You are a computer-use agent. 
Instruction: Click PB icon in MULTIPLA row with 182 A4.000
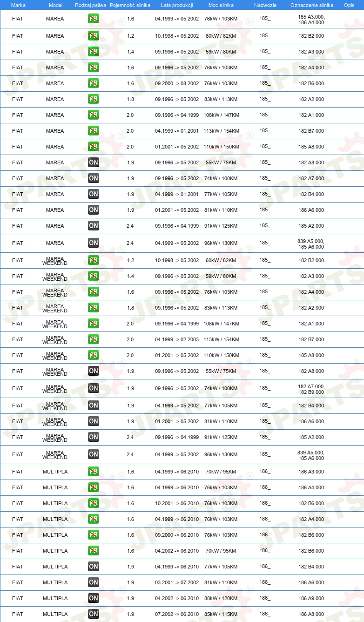pos(94,519)
